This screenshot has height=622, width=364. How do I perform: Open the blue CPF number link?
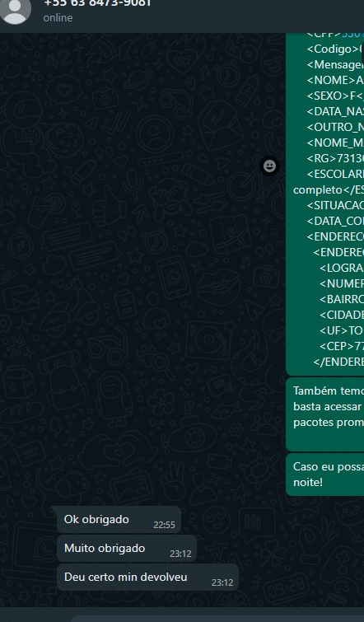352,34
